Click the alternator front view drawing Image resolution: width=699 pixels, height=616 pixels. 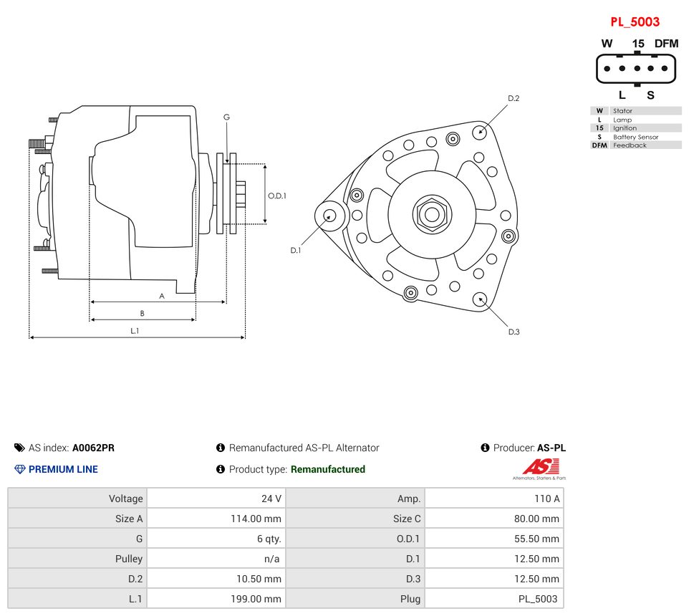click(x=416, y=216)
